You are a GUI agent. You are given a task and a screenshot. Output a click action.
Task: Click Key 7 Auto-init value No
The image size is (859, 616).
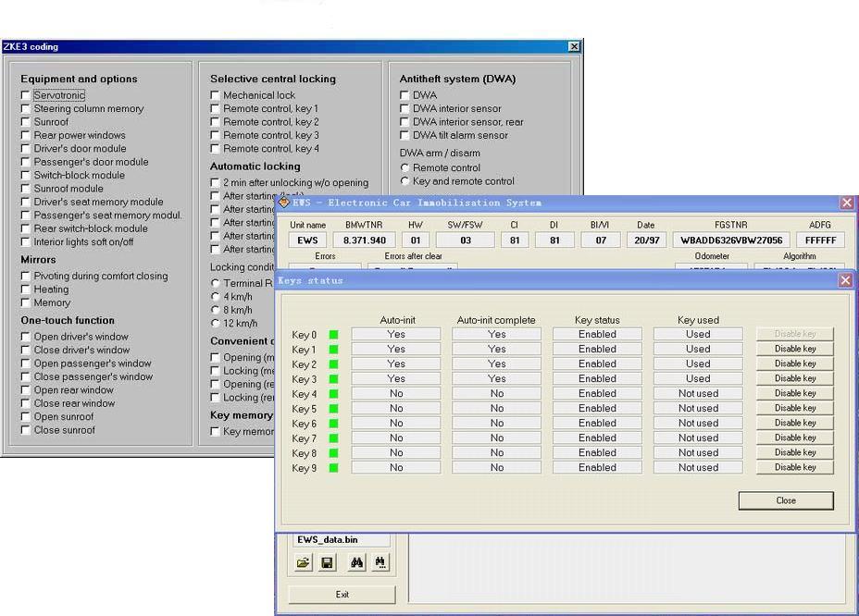[396, 437]
